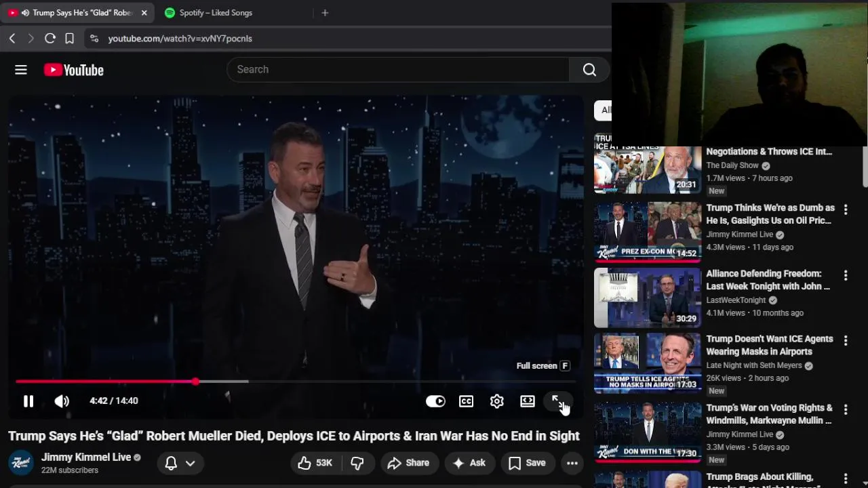Image resolution: width=868 pixels, height=488 pixels.
Task: Click the main video title text
Action: pyautogui.click(x=294, y=436)
